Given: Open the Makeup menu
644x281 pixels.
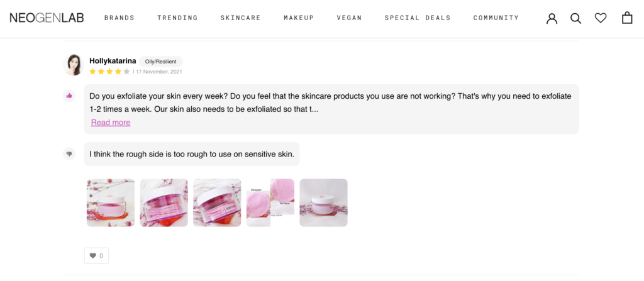Looking at the screenshot, I should [x=299, y=18].
